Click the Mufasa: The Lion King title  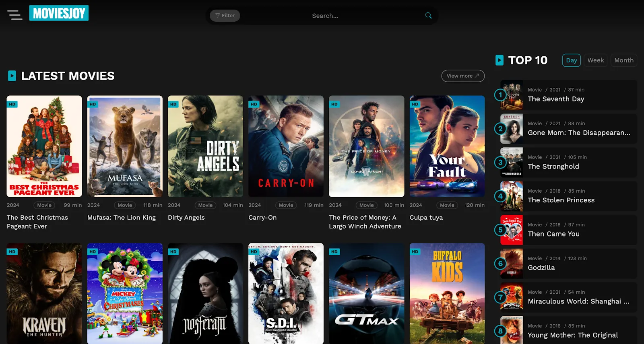(122, 217)
